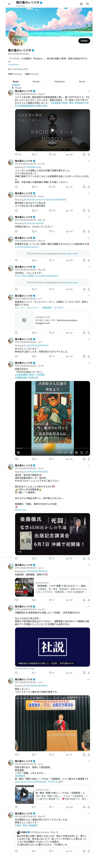Switch to the Highlights tab
The width and height of the screenshot is (98, 868).
pyautogui.click(x=60, y=82)
